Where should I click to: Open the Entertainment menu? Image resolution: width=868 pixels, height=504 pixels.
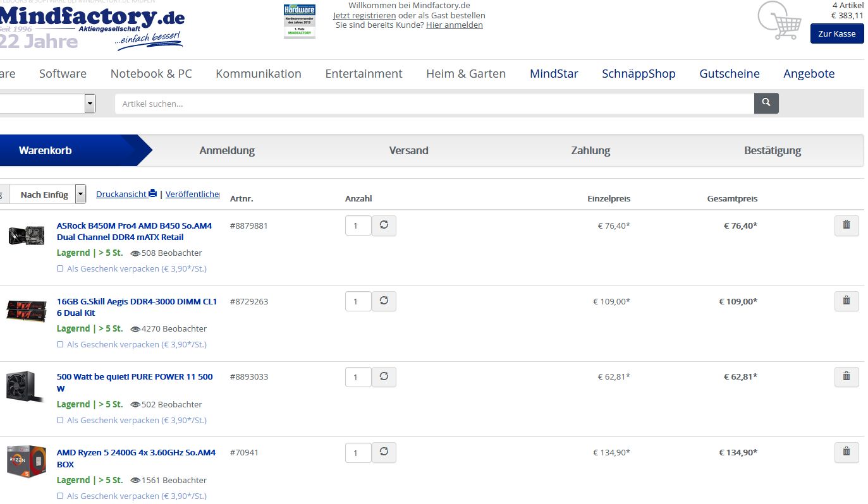[364, 73]
